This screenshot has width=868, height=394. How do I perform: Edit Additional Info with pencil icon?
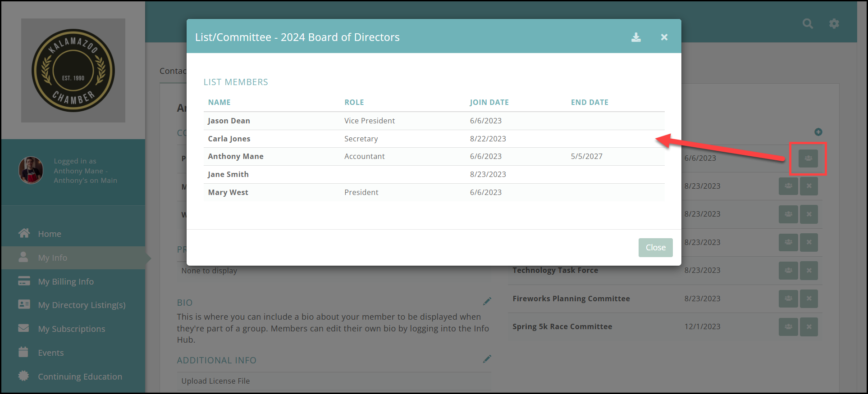coord(487,359)
